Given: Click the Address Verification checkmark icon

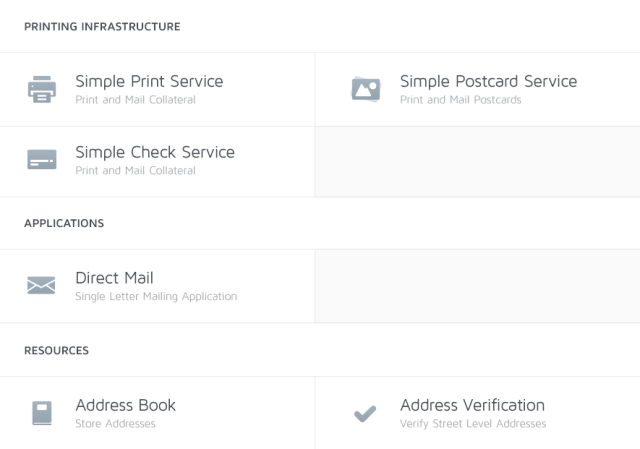Looking at the screenshot, I should pyautogui.click(x=365, y=413).
